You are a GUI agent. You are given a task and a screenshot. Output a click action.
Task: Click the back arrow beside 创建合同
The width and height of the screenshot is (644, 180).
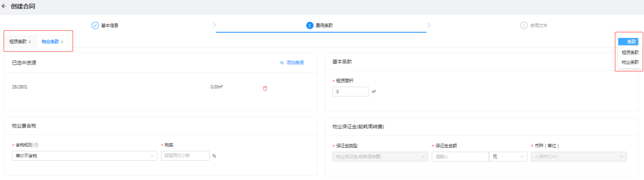point(4,6)
